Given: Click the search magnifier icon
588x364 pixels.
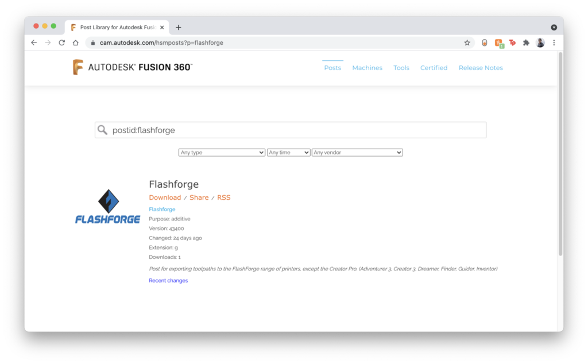Looking at the screenshot, I should click(x=103, y=130).
